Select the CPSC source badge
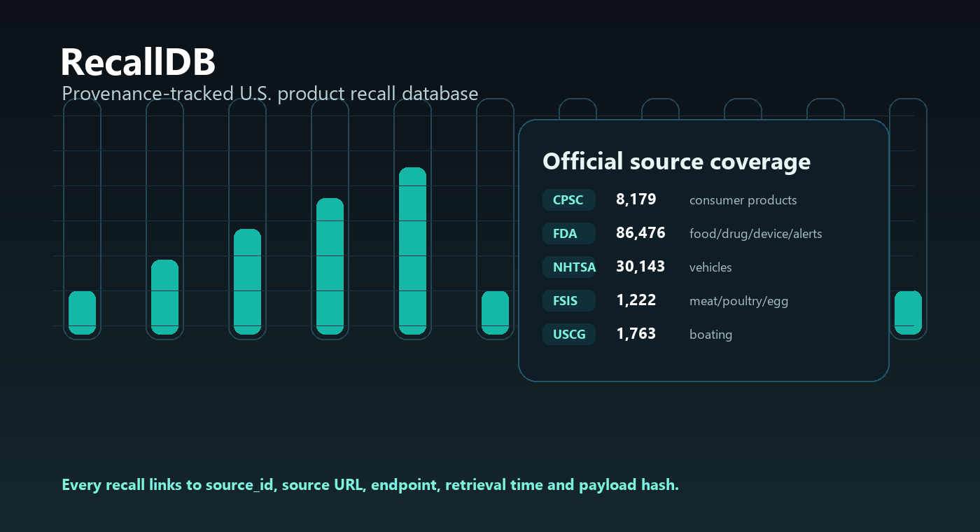The height and width of the screenshot is (532, 980). pyautogui.click(x=569, y=199)
